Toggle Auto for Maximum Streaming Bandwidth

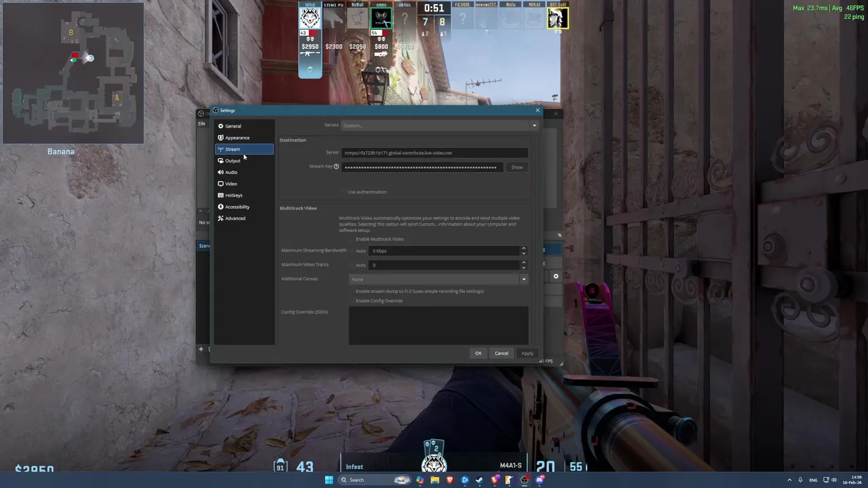click(x=352, y=251)
